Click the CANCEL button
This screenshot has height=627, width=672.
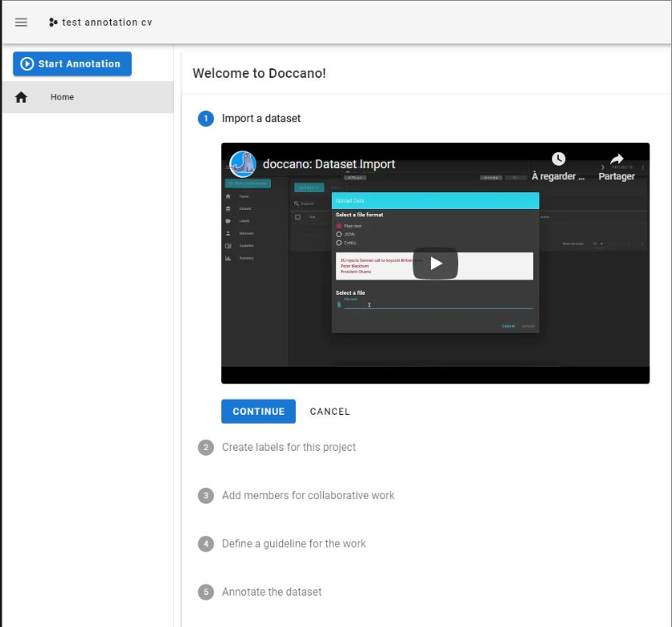pyautogui.click(x=330, y=411)
